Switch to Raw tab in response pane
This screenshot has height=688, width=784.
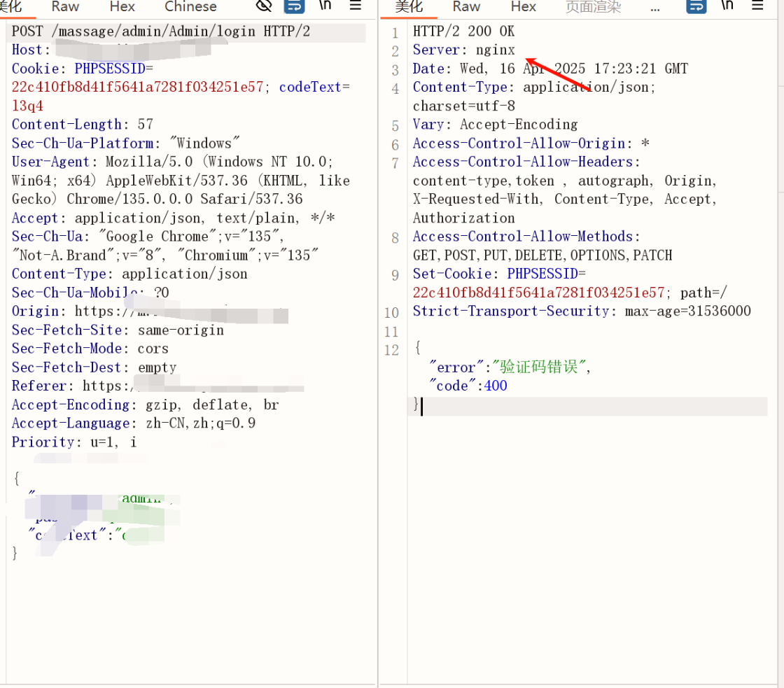point(466,6)
